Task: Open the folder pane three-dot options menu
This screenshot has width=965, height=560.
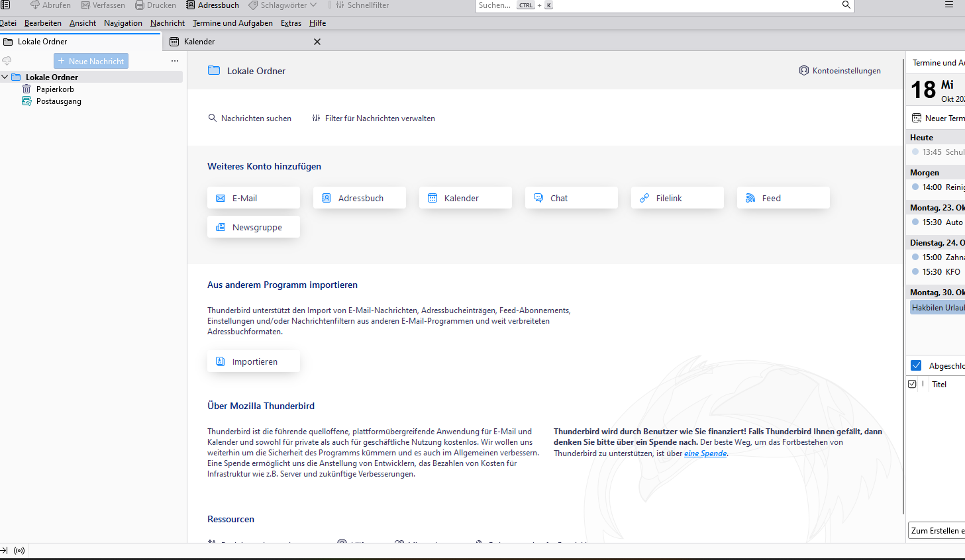Action: coord(175,61)
